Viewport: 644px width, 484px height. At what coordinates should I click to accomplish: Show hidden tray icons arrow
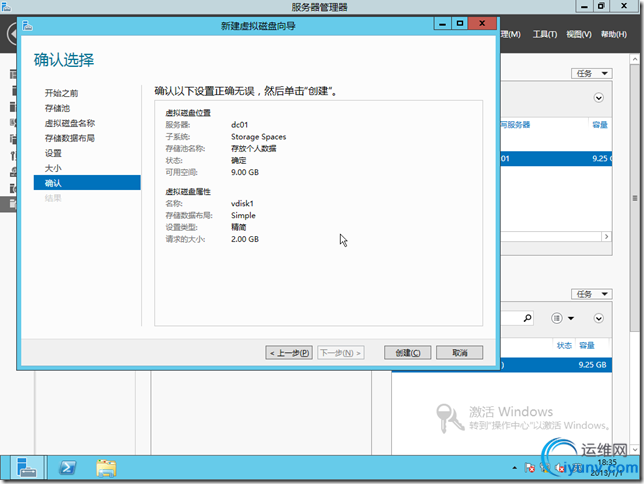515,468
